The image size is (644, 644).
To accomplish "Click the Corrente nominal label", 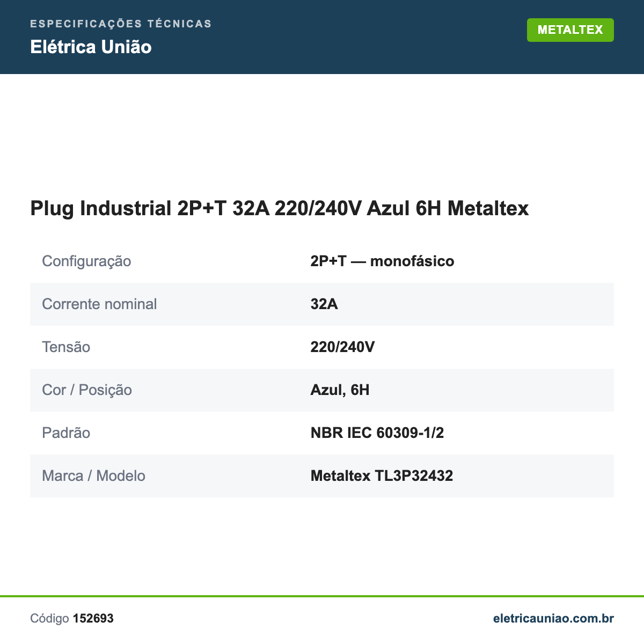I will (99, 304).
